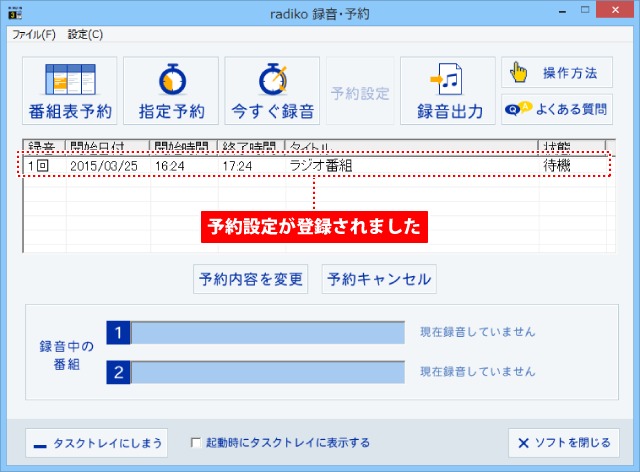Screen dimensions: 640x472
Task: Toggle 起動時にタスクトレイに表示する checkbox
Action: [x=197, y=442]
